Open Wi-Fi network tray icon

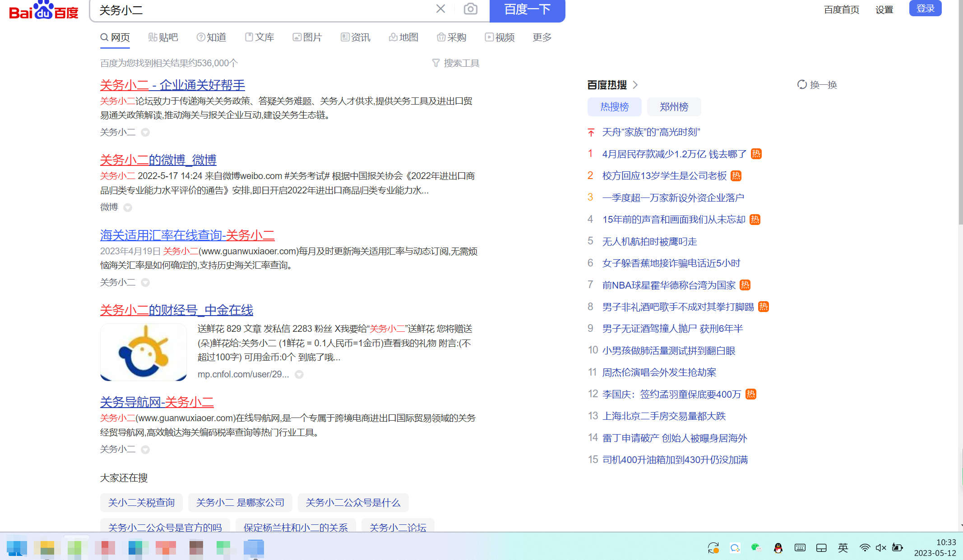(865, 548)
